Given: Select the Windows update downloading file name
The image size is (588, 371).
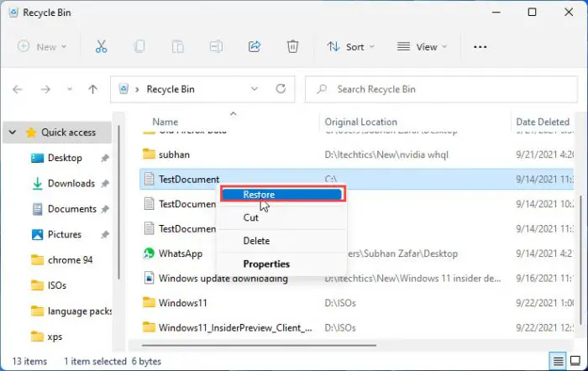Looking at the screenshot, I should pos(223,279).
